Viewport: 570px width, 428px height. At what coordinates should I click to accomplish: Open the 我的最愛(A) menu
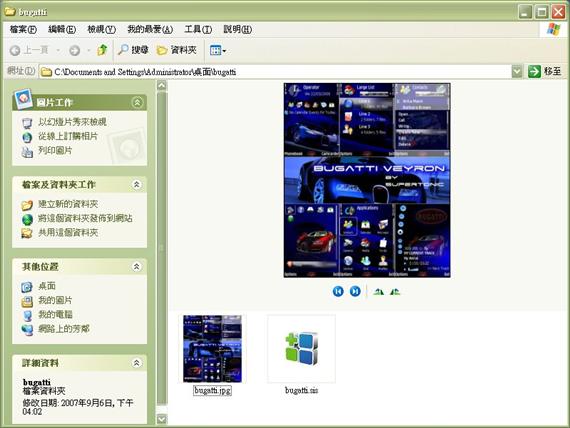click(150, 29)
